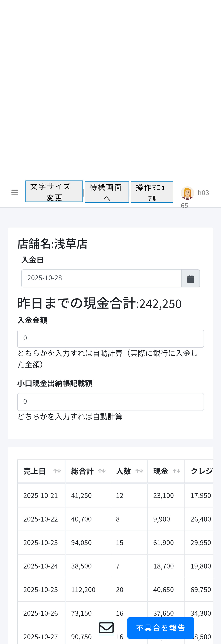Image resolution: width=221 pixels, height=644 pixels.
Task: Click the クレジ column header
Action: 201,471
